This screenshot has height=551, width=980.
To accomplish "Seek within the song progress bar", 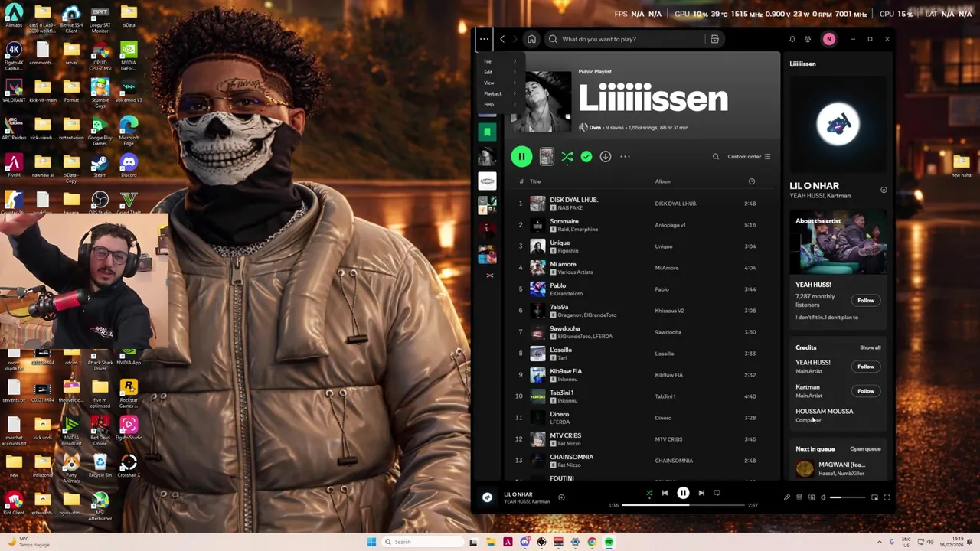I will pyautogui.click(x=683, y=505).
